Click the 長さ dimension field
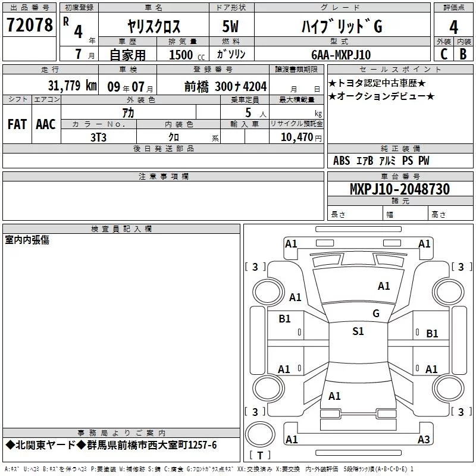This screenshot has width=476, height=476. point(355,214)
